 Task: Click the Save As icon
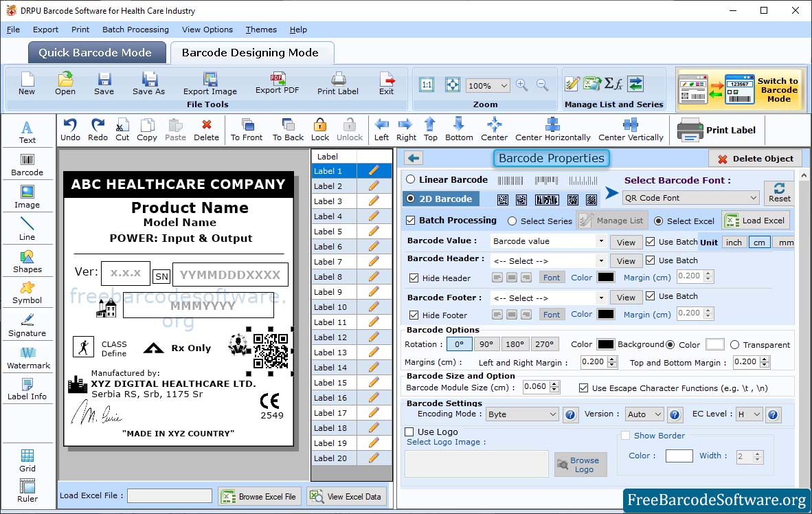click(148, 85)
